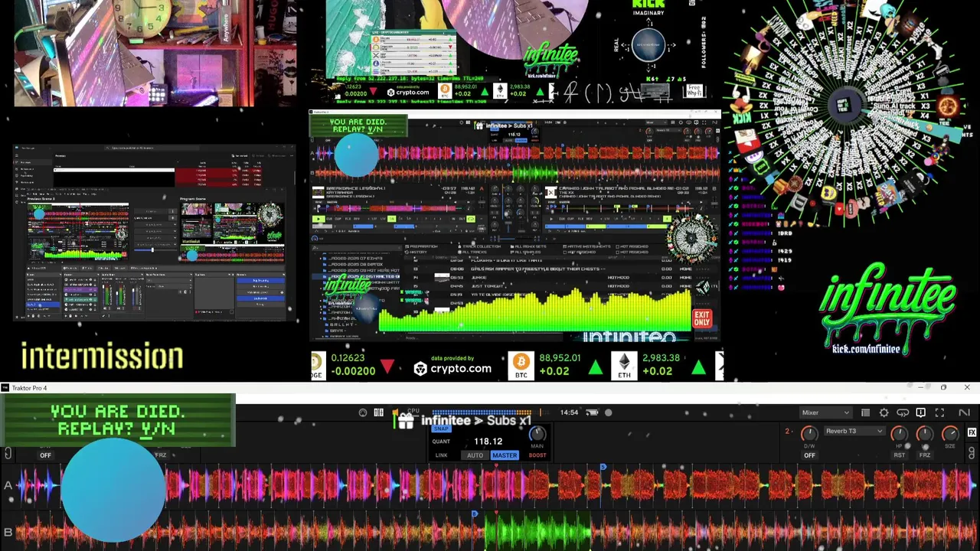
Task: Open the Mixer layout dropdown
Action: 825,412
